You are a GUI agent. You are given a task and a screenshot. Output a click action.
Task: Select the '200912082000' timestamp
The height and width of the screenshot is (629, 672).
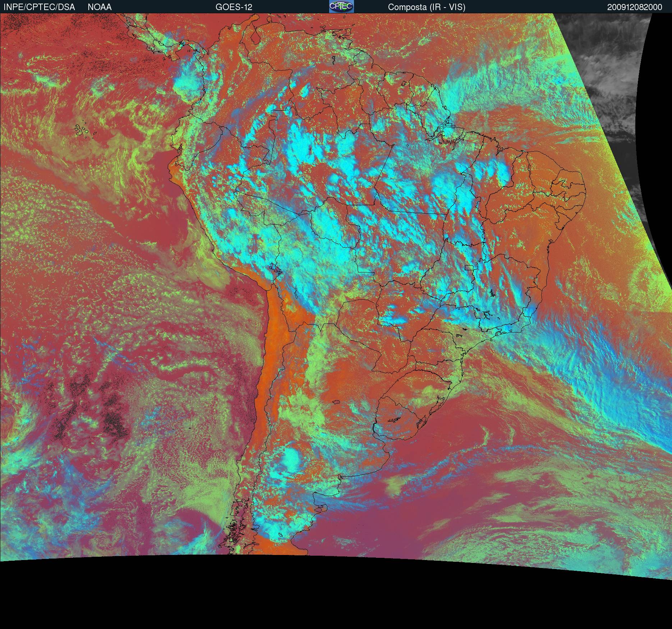click(635, 7)
